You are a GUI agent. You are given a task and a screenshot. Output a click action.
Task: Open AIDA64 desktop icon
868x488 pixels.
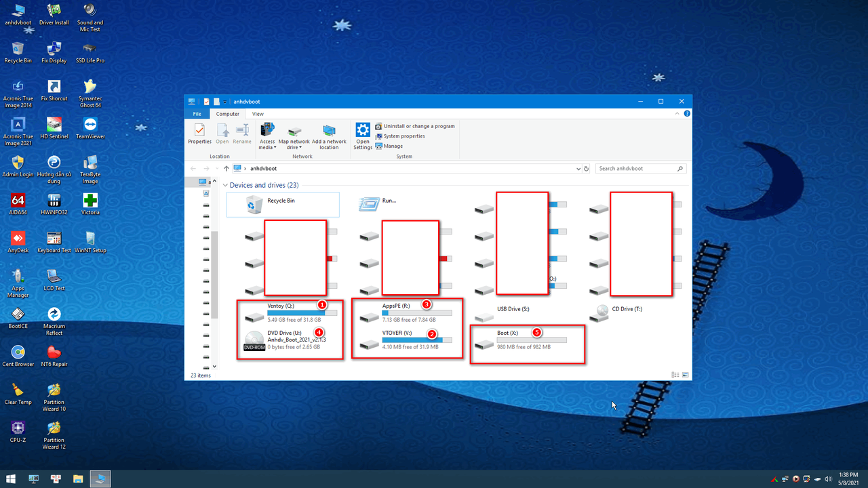point(18,205)
